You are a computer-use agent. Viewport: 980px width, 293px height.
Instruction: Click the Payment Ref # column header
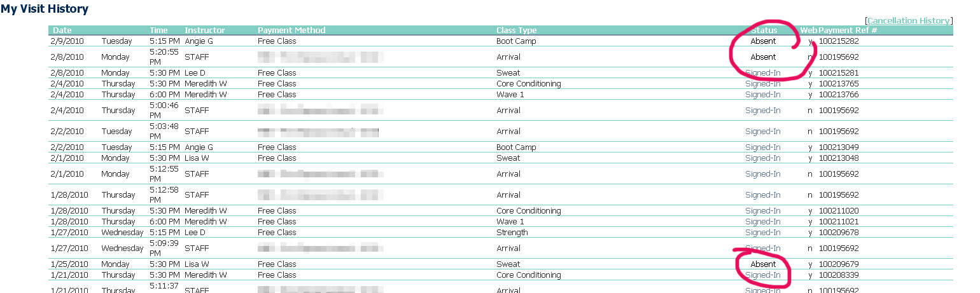(848, 31)
